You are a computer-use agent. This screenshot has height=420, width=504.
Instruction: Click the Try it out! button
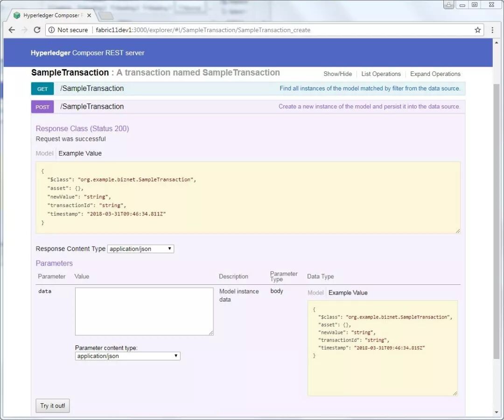[53, 406]
